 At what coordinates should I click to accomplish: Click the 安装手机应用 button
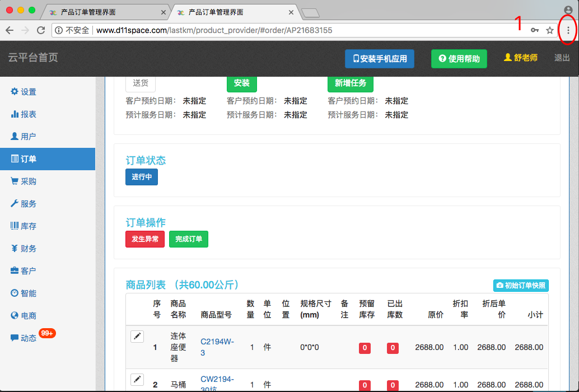click(380, 59)
